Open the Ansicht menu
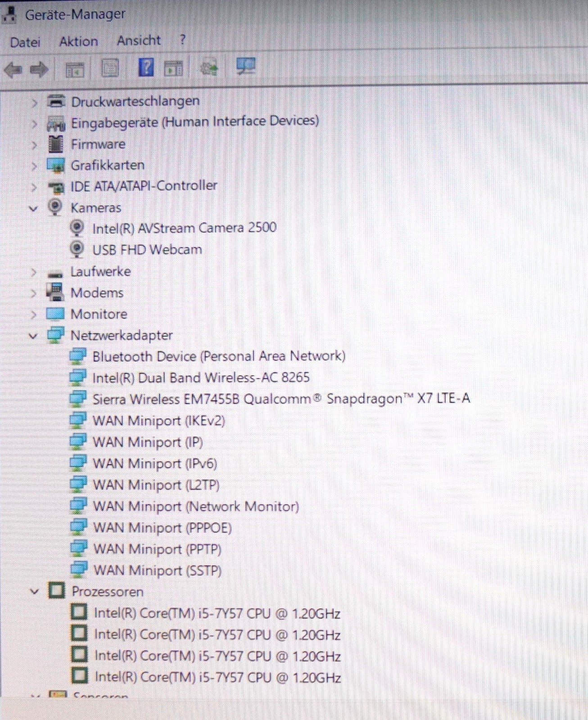 point(139,40)
